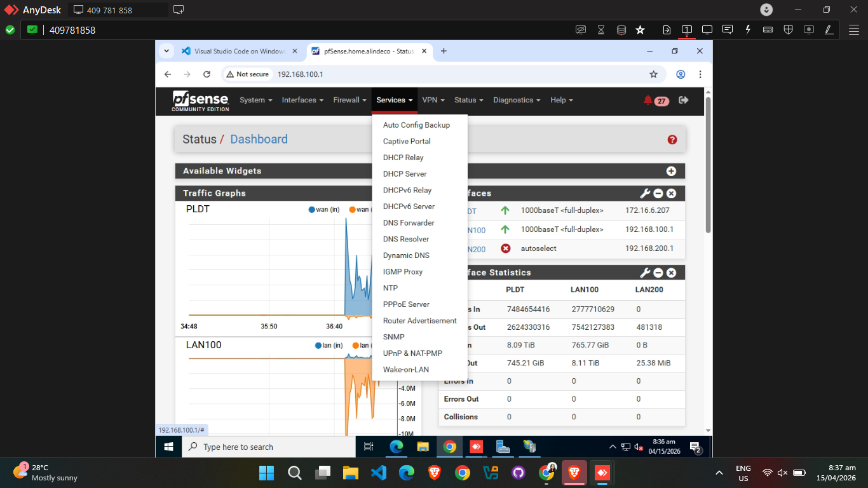Image resolution: width=868 pixels, height=488 pixels.
Task: Click the remote browser vertical scrollbar
Action: [708, 165]
